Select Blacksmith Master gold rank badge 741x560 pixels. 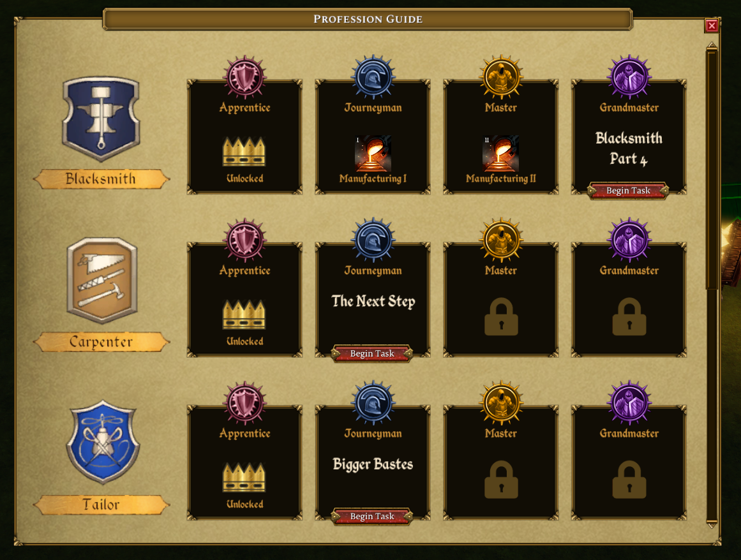pyautogui.click(x=501, y=77)
